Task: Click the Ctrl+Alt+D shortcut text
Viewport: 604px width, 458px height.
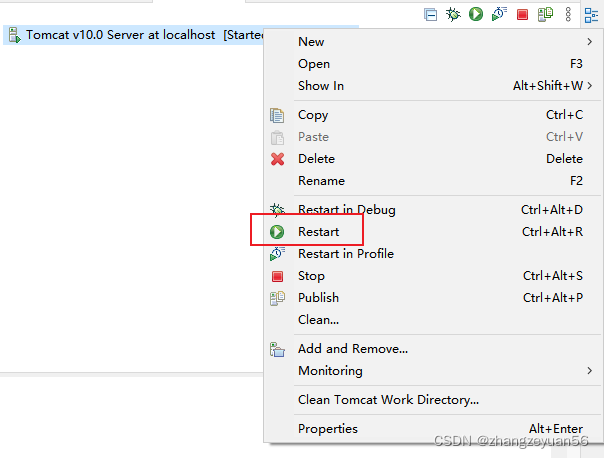Action: point(552,210)
